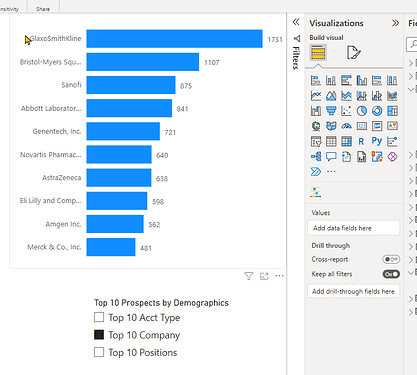The width and height of the screenshot is (417, 375).
Task: Select the Ribbon chart visual
Action: click(392, 96)
